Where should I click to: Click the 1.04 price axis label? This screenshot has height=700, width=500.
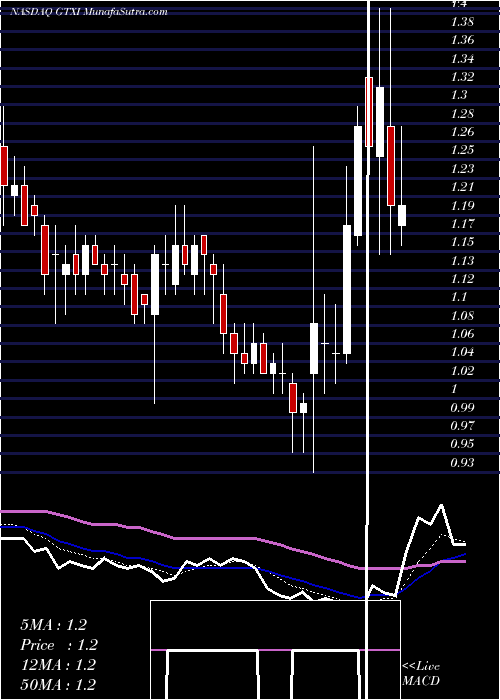[462, 353]
